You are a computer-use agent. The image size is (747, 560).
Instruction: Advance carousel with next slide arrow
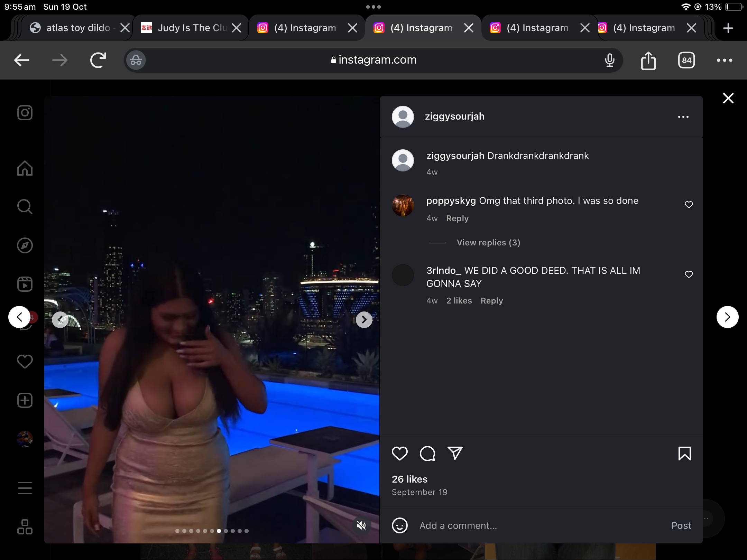point(364,319)
